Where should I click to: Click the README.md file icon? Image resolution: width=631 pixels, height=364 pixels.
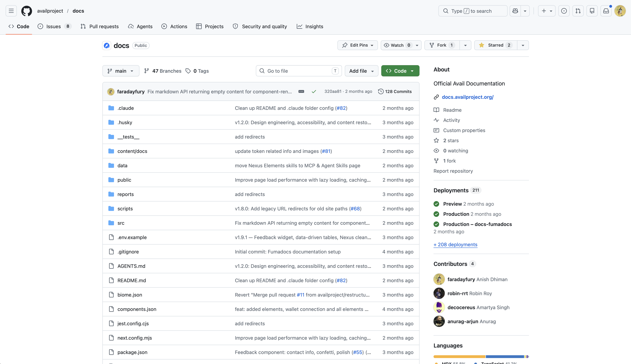111,280
